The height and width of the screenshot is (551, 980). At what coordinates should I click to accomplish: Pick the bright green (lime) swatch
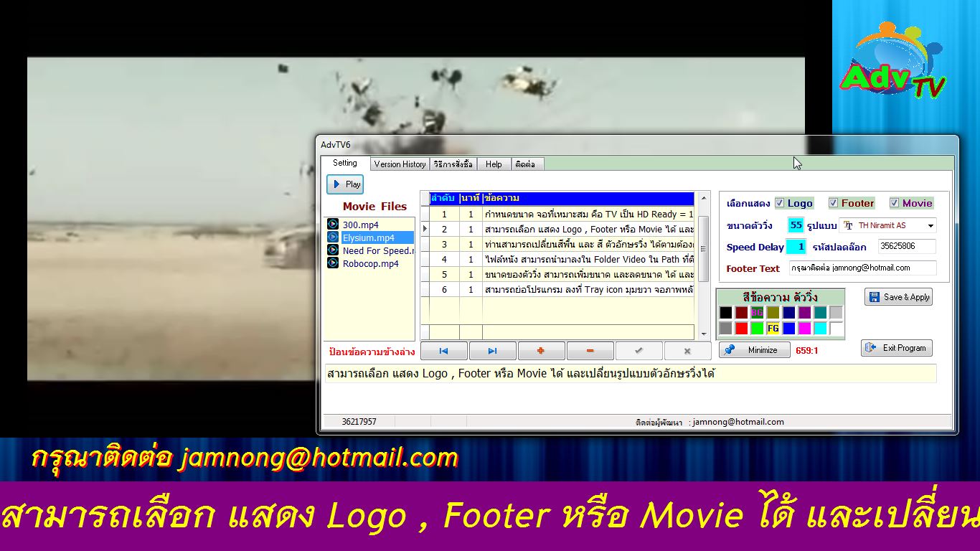[x=758, y=329]
